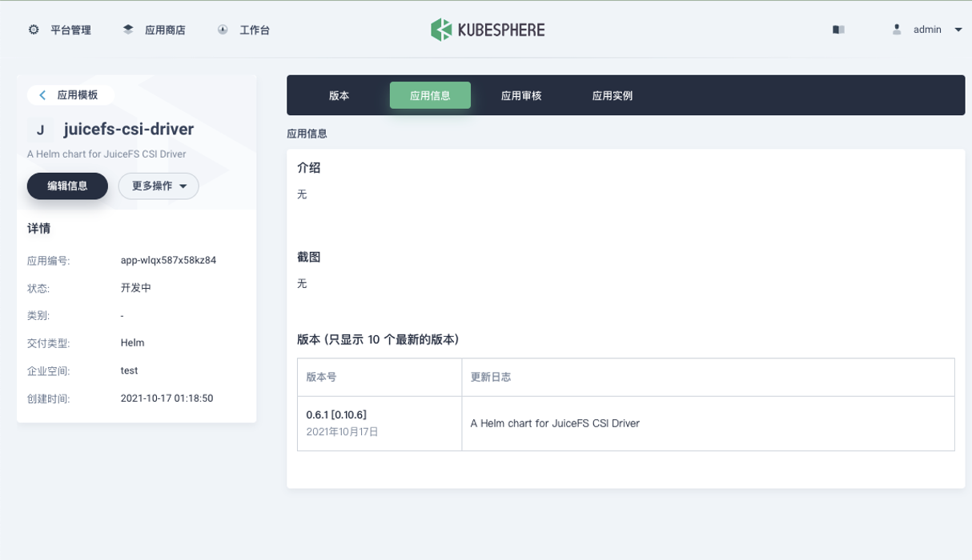This screenshot has height=560, width=972.
Task: Select the 应用信息 tab
Action: pyautogui.click(x=430, y=95)
